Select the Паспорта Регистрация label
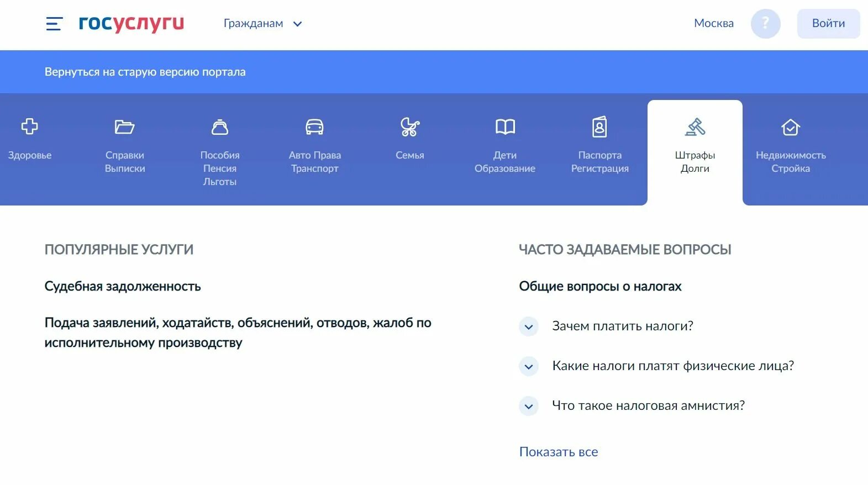Screen dimensions: 868x485 [x=600, y=162]
